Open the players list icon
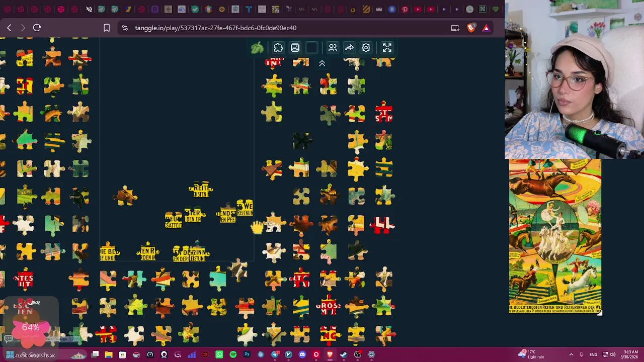Viewport: 644px width, 362px height. point(333,48)
